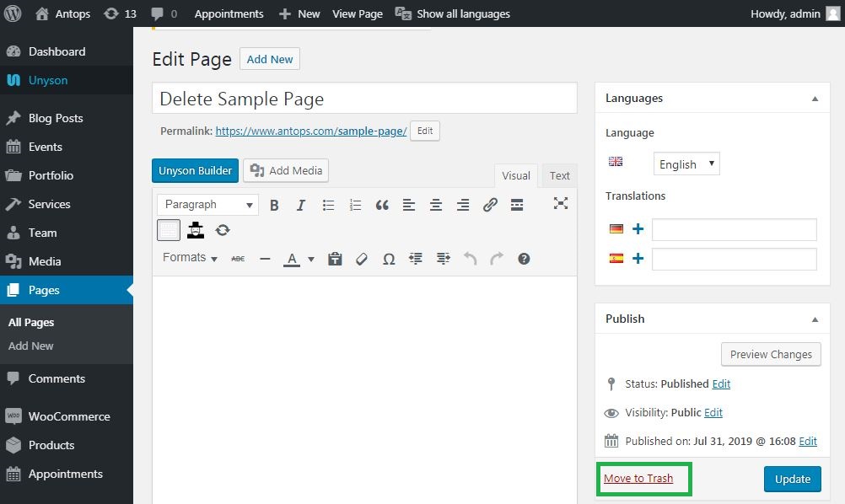Open the text color picker arrow

click(x=311, y=259)
